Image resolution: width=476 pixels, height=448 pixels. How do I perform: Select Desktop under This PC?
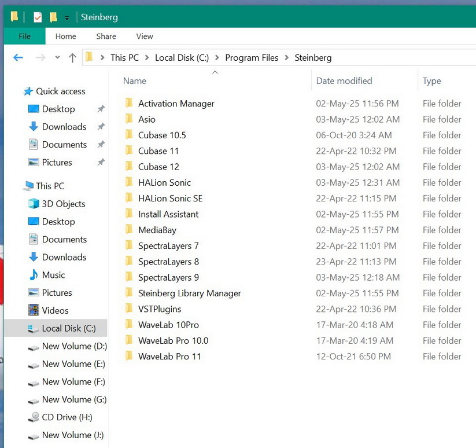point(58,222)
